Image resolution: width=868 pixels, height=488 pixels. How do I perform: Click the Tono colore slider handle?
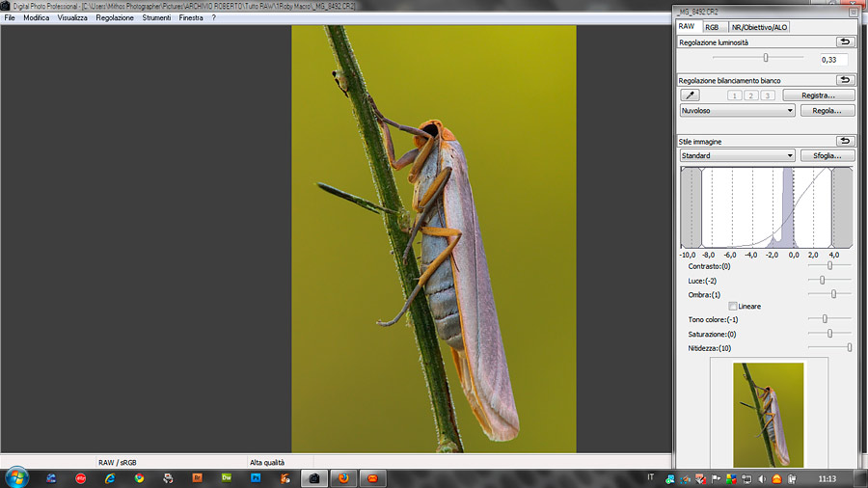click(x=825, y=318)
